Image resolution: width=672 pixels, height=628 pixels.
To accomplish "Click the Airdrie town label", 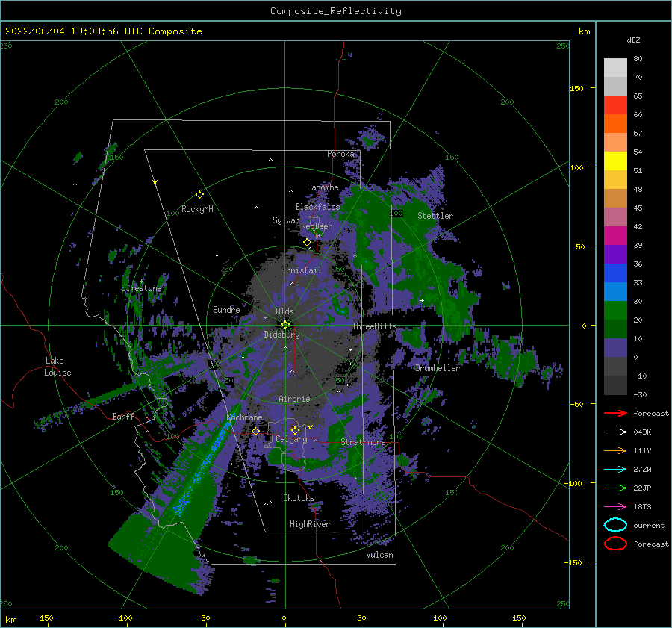I will click(x=294, y=399).
